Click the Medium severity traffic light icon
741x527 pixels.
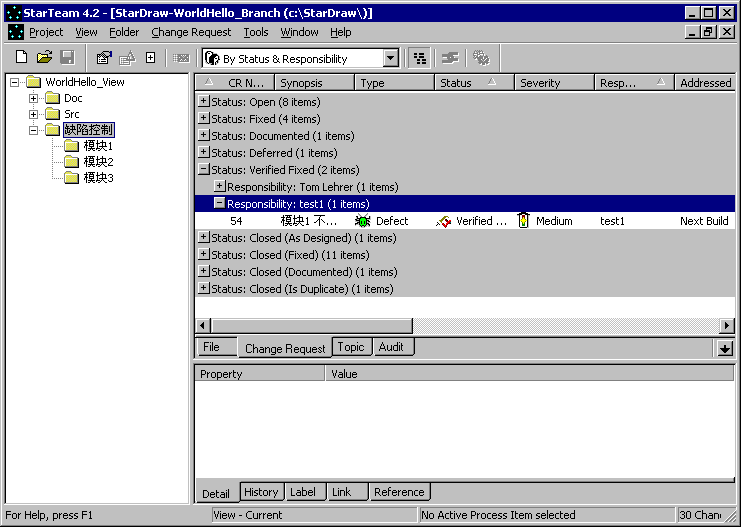[x=523, y=221]
